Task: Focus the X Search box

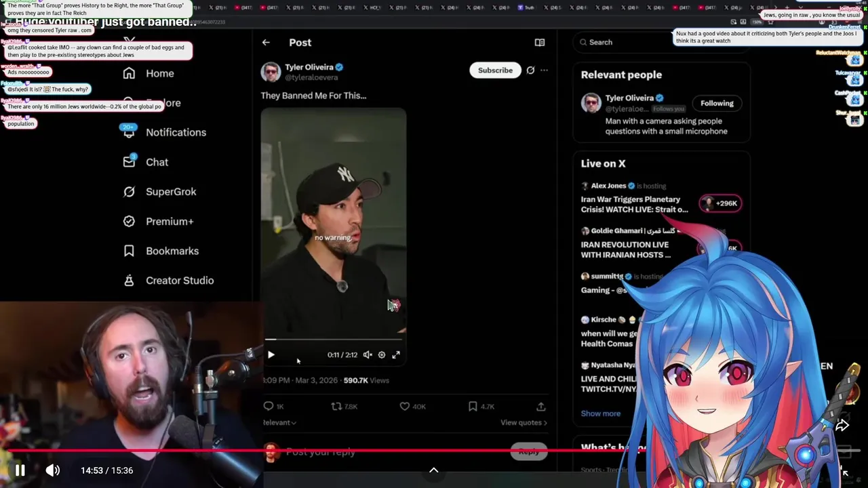Action: (x=661, y=42)
